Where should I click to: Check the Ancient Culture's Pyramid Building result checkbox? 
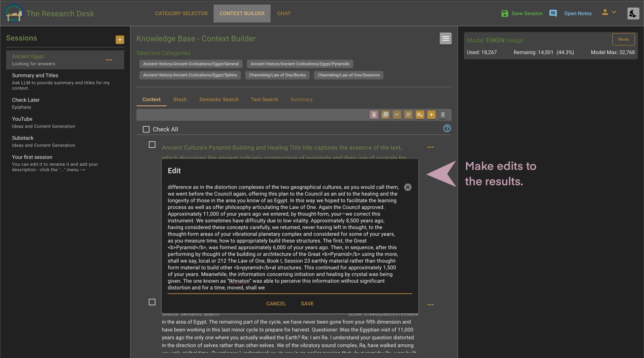click(x=152, y=144)
